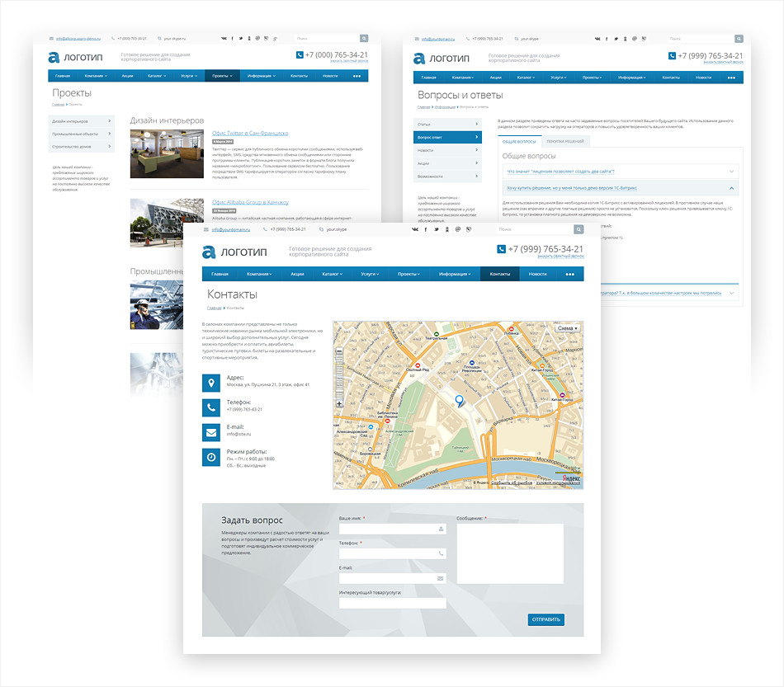The image size is (784, 687).
Task: Select Промышленные объекты in the Проекты sidebar
Action: point(81,134)
